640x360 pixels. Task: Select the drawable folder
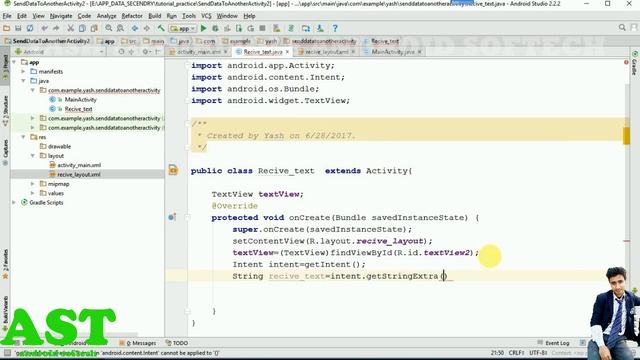[x=59, y=147]
